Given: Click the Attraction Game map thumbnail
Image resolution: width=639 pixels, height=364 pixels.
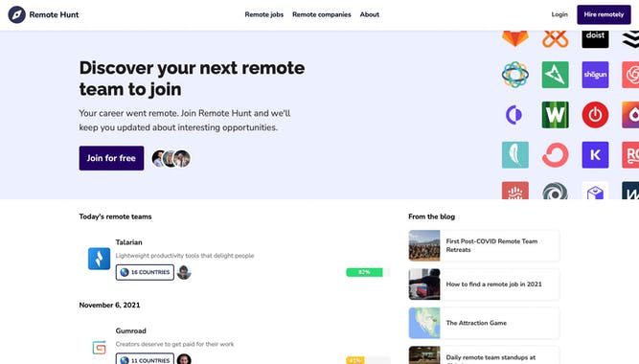Looking at the screenshot, I should coord(424,323).
